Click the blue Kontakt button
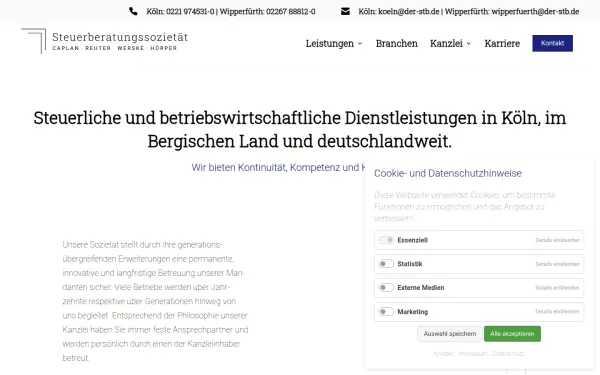The image size is (600, 375). click(x=553, y=43)
